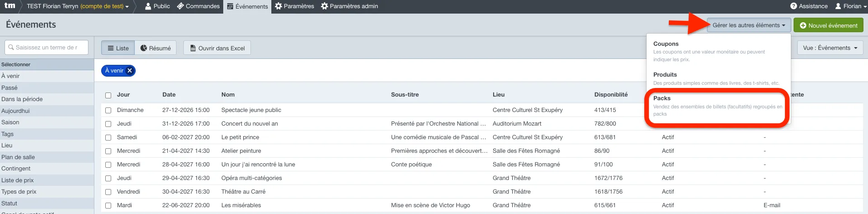
Task: Check the Spectacle jeune public row checkbox
Action: (108, 110)
